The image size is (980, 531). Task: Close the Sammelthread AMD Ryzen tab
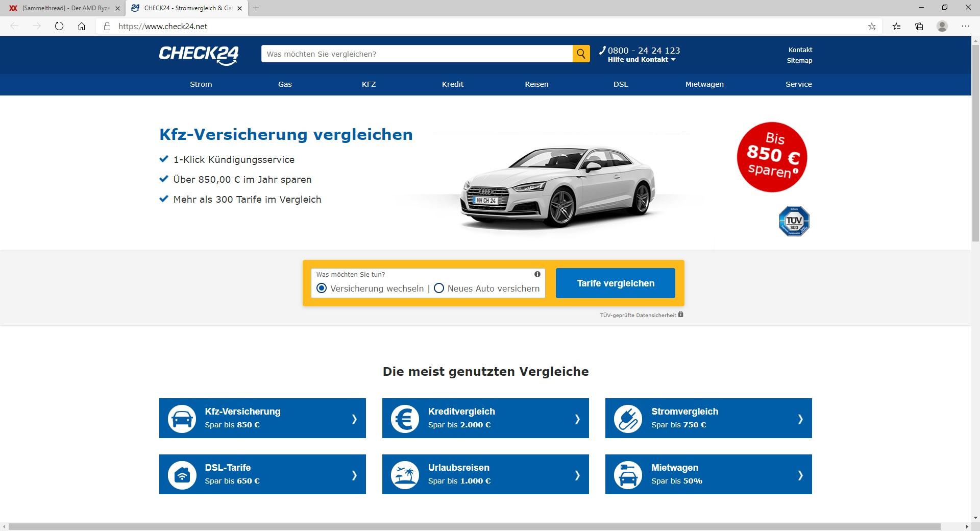117,8
